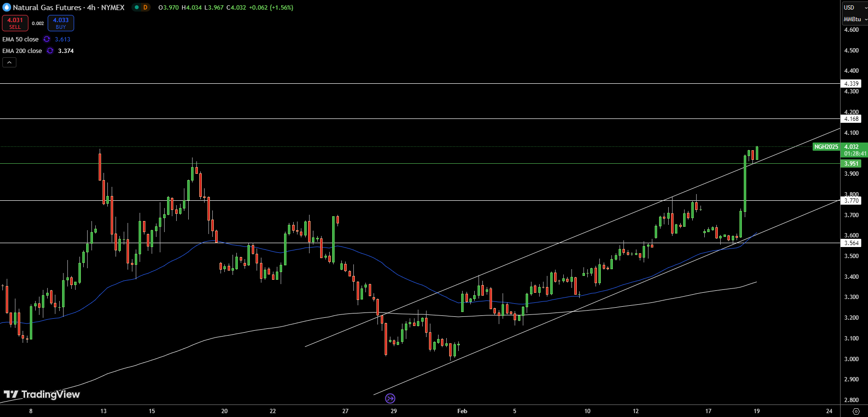Select the 3.770 horizontal line price label
Image resolution: width=868 pixels, height=417 pixels.
[851, 201]
